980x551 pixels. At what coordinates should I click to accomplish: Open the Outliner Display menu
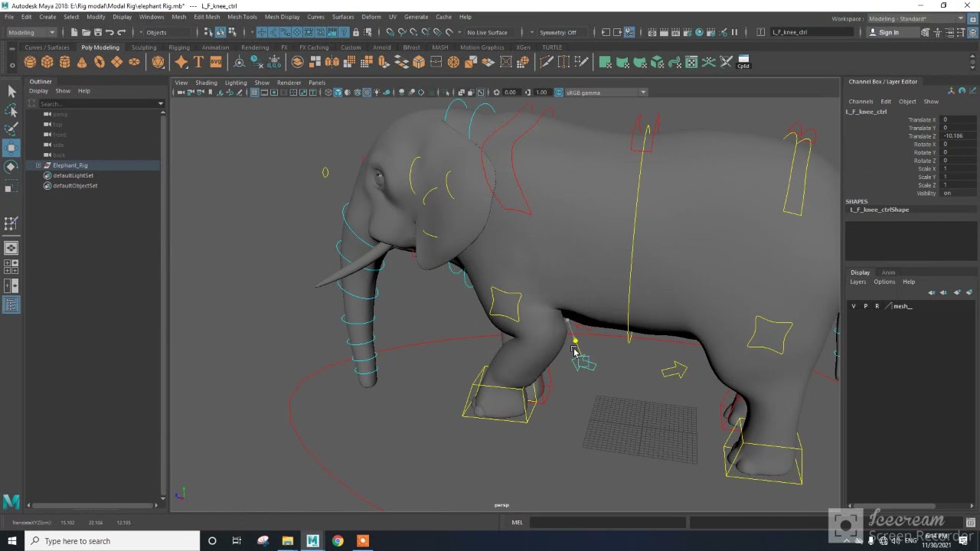pyautogui.click(x=38, y=91)
